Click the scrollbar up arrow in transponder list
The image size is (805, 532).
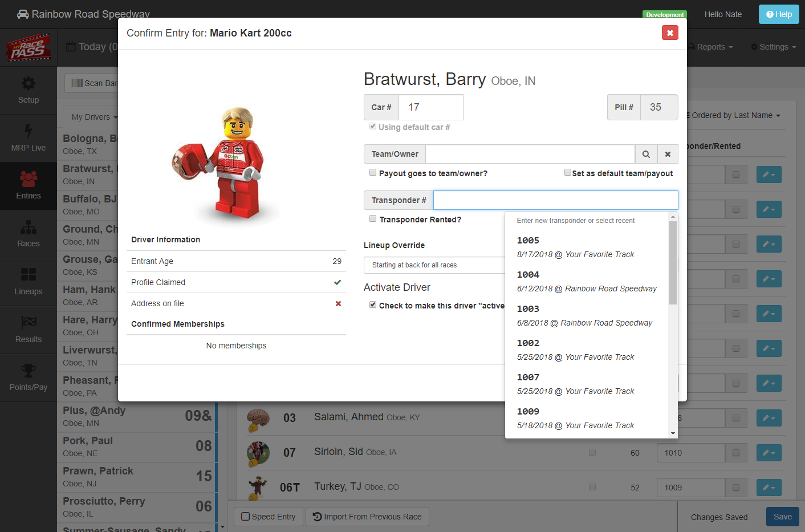coord(673,217)
